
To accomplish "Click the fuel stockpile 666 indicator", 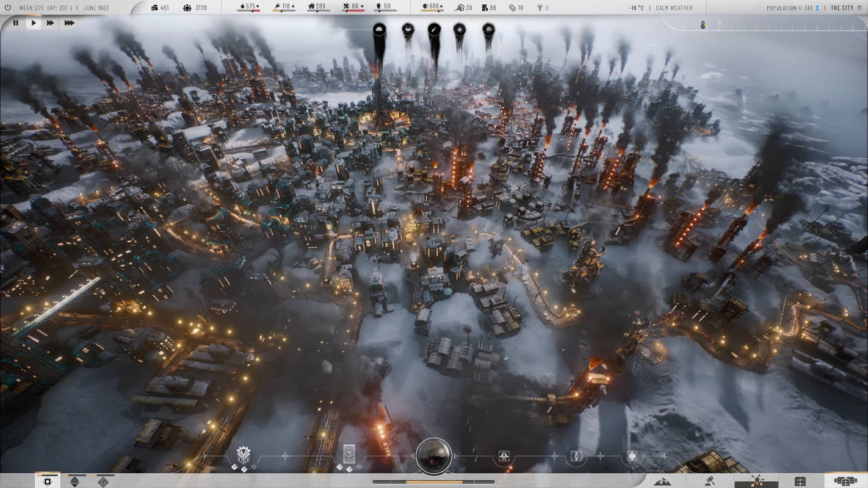I will coord(433,7).
